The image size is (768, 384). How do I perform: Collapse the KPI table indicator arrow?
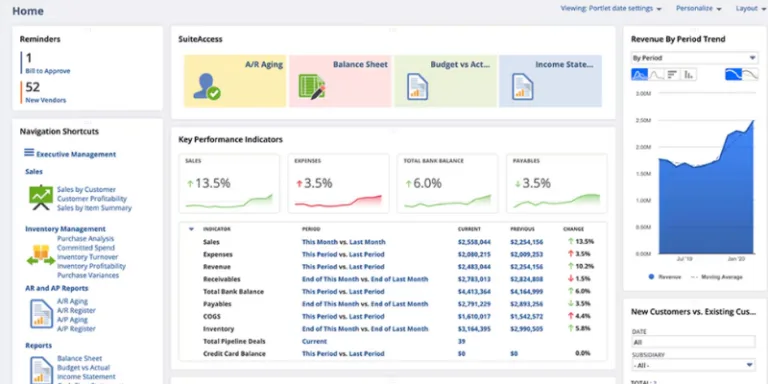pyautogui.click(x=191, y=229)
